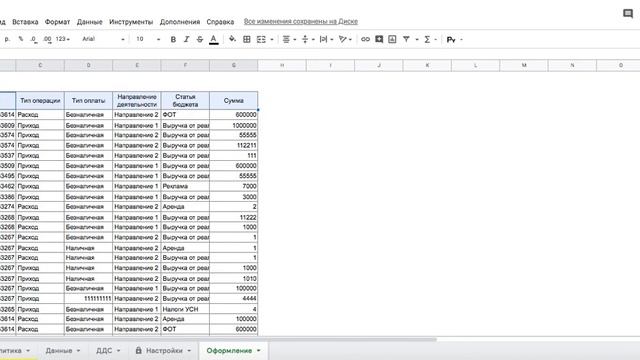640x360 pixels.
Task: Select the cell with value 112211
Action: 233,145
